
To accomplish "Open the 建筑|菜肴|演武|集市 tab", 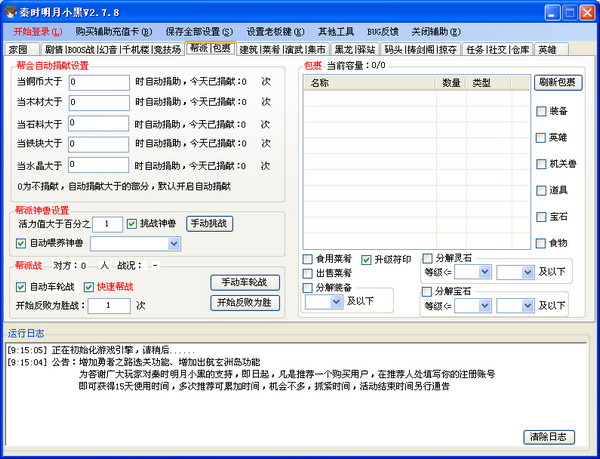I will (282, 49).
